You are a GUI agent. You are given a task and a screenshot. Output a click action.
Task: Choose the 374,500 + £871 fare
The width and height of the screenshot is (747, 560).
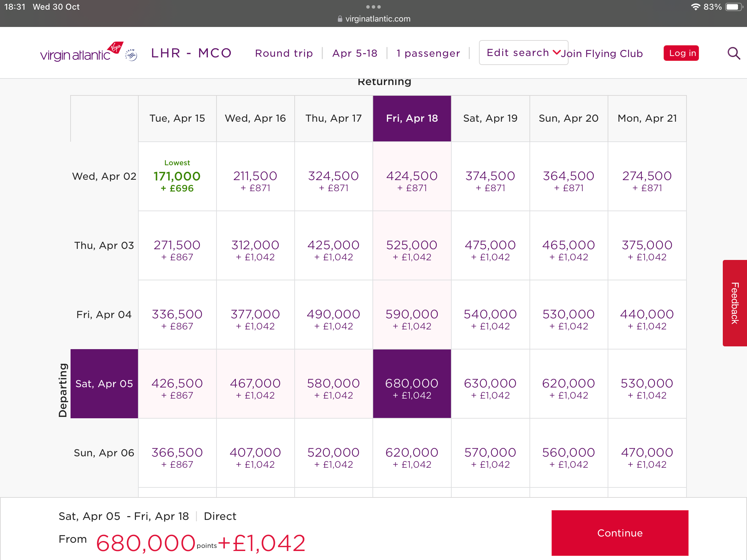[x=490, y=176]
